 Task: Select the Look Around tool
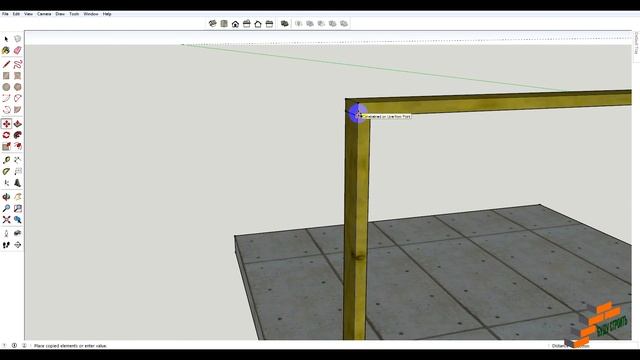[x=18, y=233]
